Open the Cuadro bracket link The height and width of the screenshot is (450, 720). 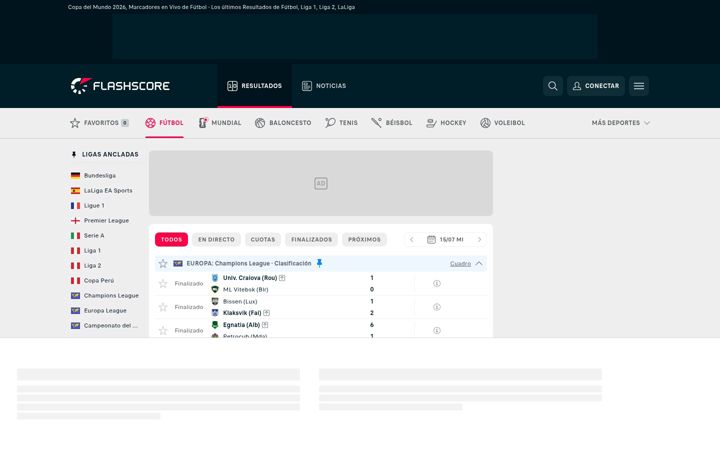point(460,264)
